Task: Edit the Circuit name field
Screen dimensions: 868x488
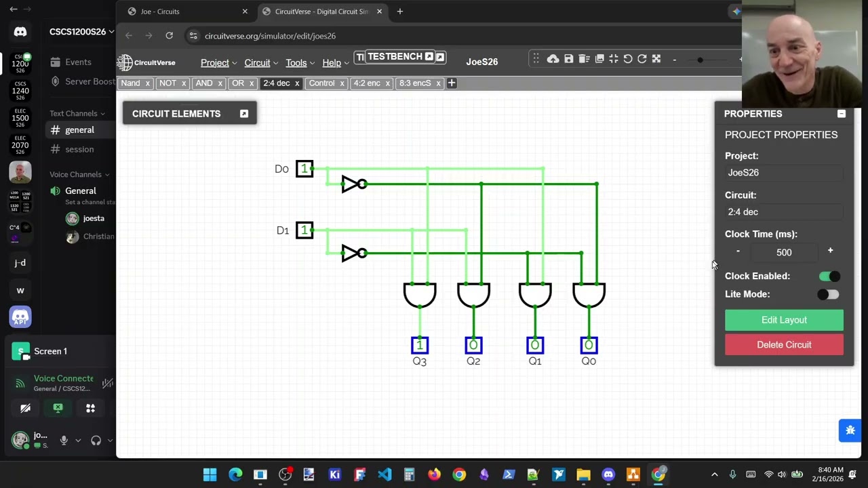Action: [x=784, y=212]
